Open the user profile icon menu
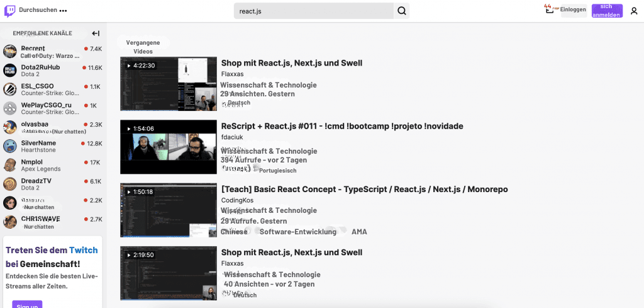Viewport: 644px width, 308px height. 633,11
